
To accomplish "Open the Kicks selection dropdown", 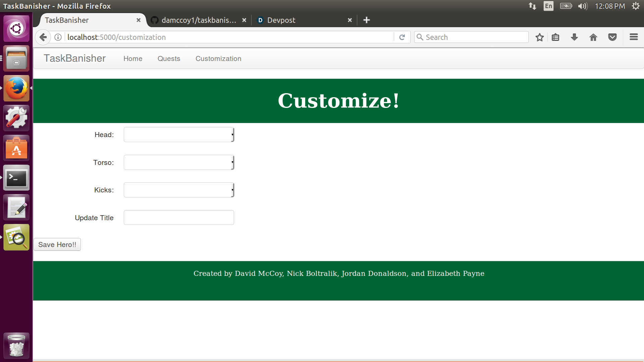I will pyautogui.click(x=179, y=190).
